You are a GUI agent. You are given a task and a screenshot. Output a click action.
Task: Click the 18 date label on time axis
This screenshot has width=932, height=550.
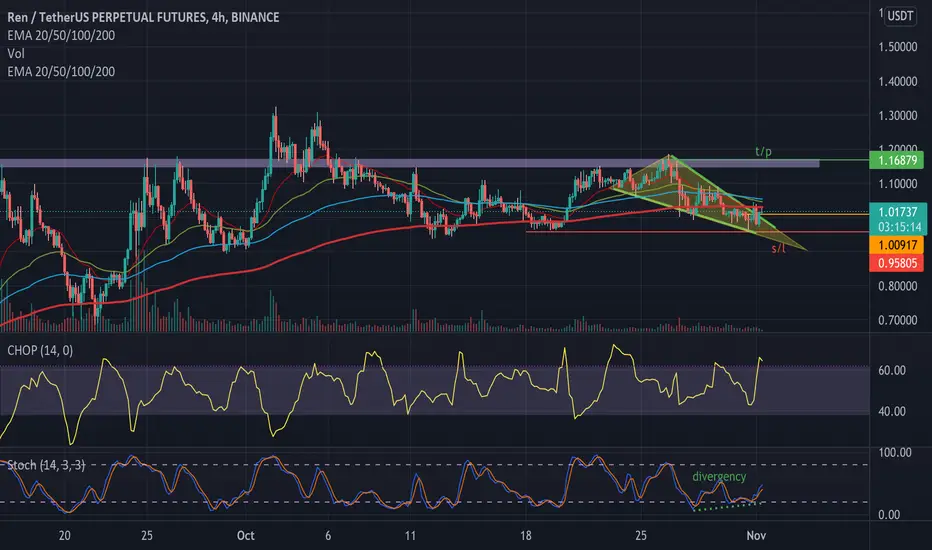[526, 536]
